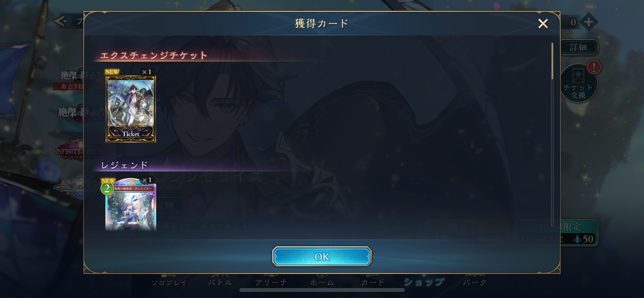This screenshot has height=298, width=644.
Task: Switch to the ソロプレイ tab
Action: pos(169,282)
